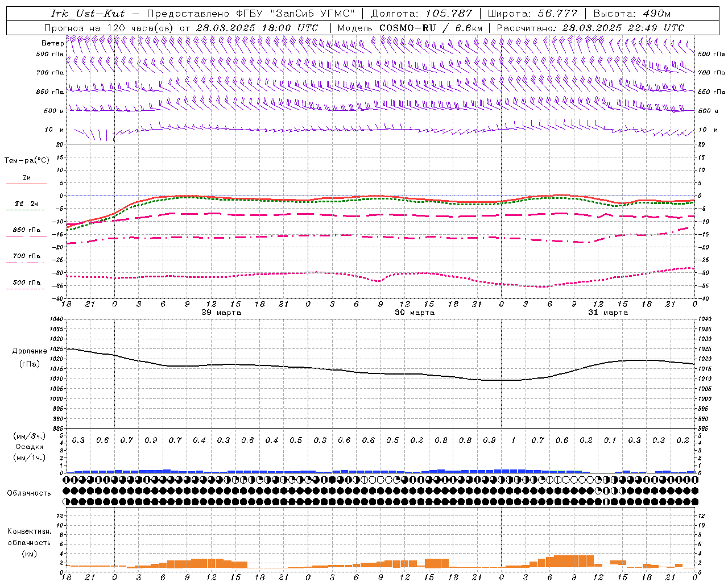Click the (мм/3ч.) precipitation unit label
This screenshot has width=728, height=582.
pos(30,436)
